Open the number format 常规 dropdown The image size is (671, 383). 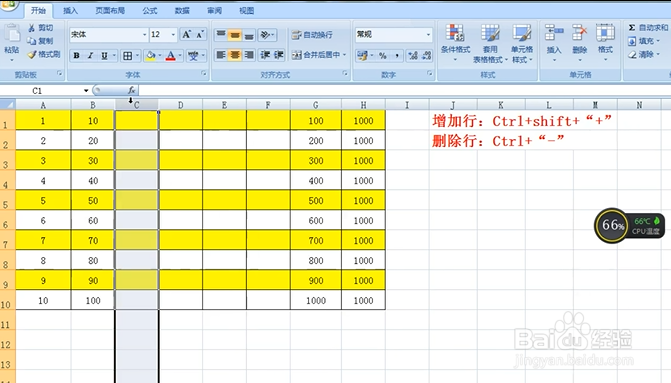pyautogui.click(x=428, y=35)
